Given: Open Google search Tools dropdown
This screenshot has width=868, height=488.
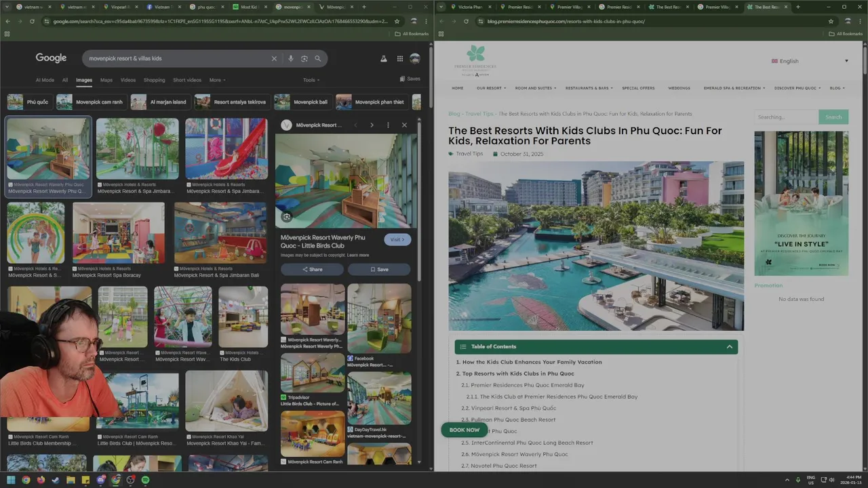Looking at the screenshot, I should point(311,80).
